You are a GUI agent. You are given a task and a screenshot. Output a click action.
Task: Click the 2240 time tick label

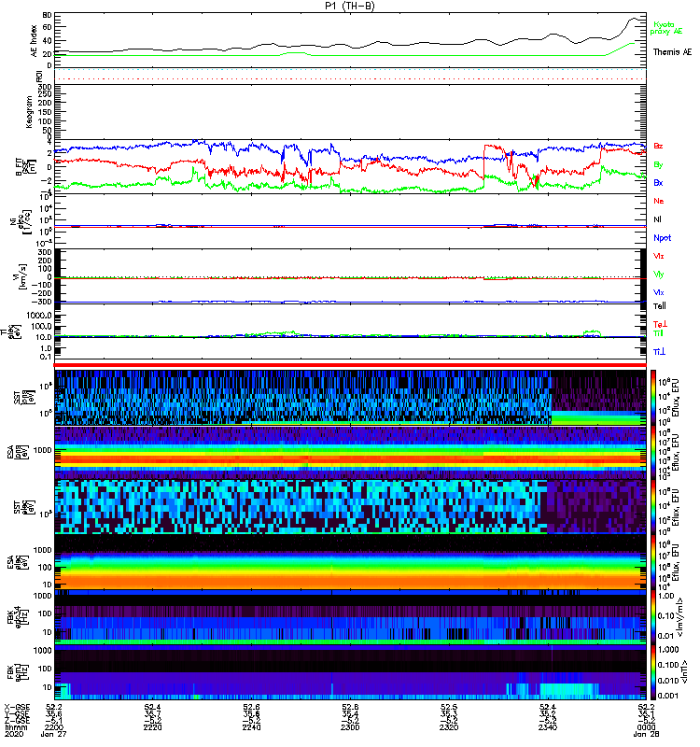point(251,727)
